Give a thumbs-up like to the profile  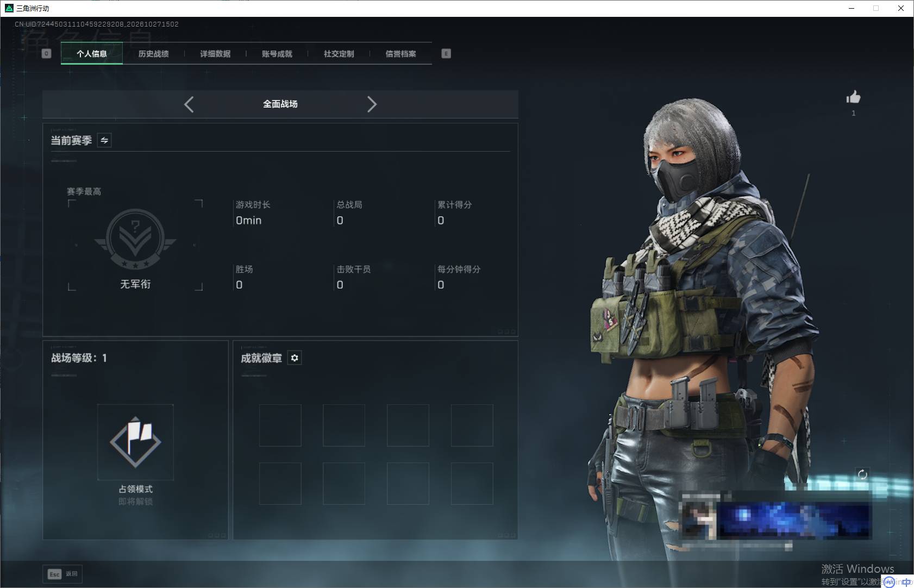point(853,97)
